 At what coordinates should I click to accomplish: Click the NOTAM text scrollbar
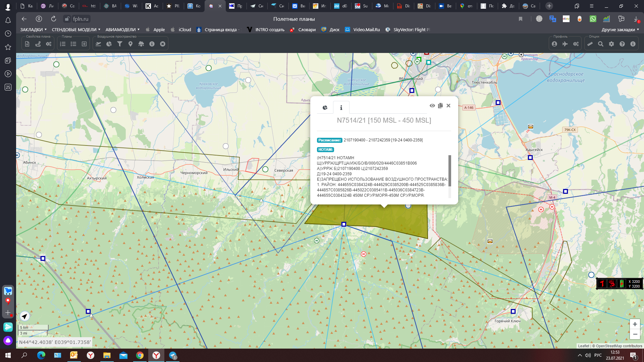450,171
